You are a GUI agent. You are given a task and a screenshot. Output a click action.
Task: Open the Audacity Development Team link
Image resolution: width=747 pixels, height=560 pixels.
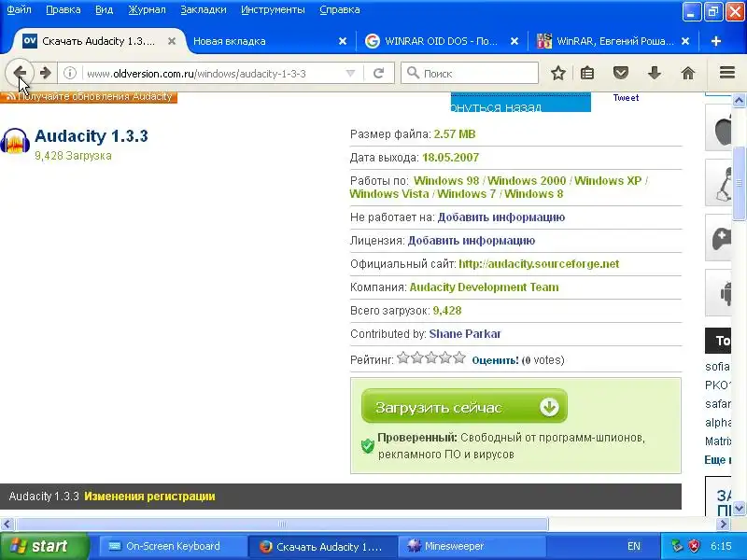[484, 287]
